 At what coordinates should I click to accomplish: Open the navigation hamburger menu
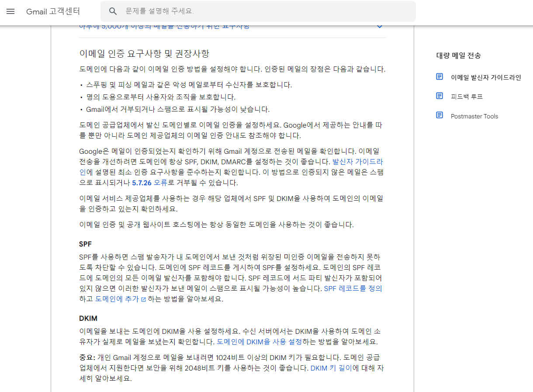(x=10, y=11)
